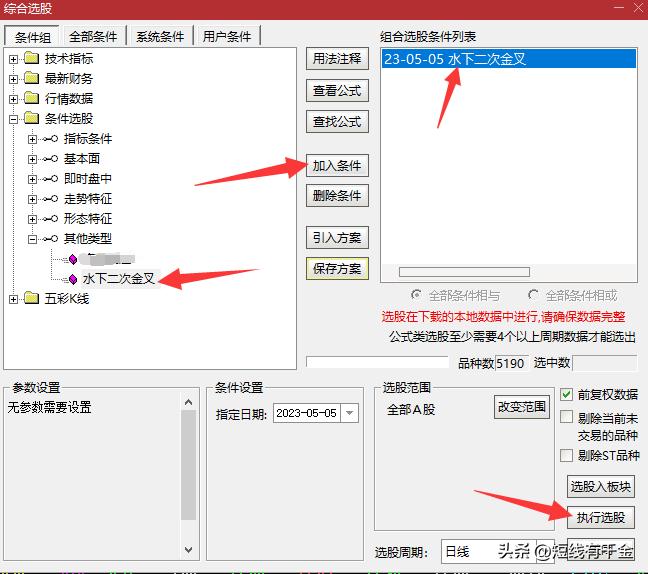Select the 五彩K线 tree label
The height and width of the screenshot is (574, 648).
[67, 298]
